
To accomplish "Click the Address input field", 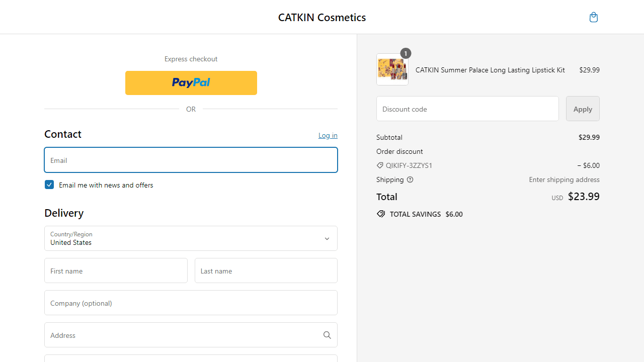I will click(191, 335).
